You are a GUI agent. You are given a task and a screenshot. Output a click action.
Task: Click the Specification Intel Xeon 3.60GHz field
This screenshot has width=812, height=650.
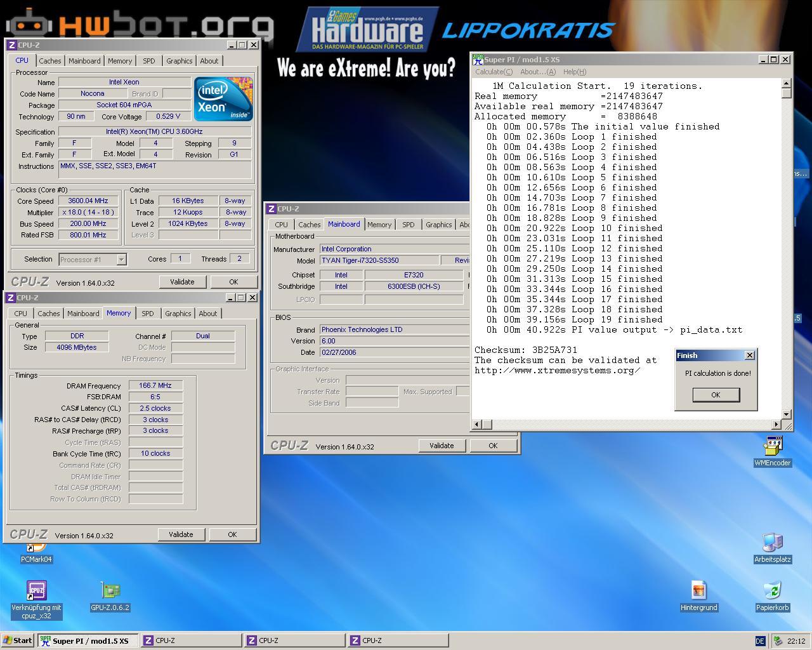(x=155, y=131)
